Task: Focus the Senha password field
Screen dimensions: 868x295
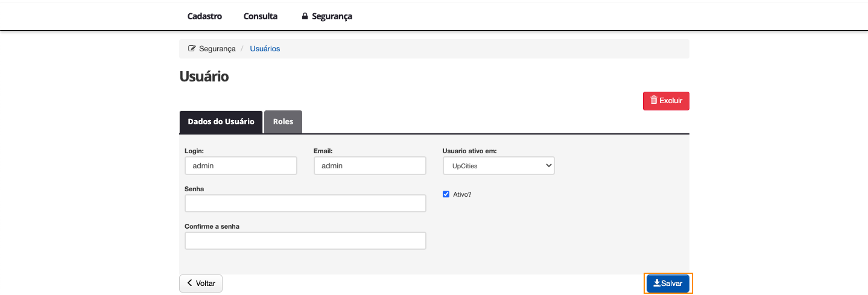Action: 305,203
